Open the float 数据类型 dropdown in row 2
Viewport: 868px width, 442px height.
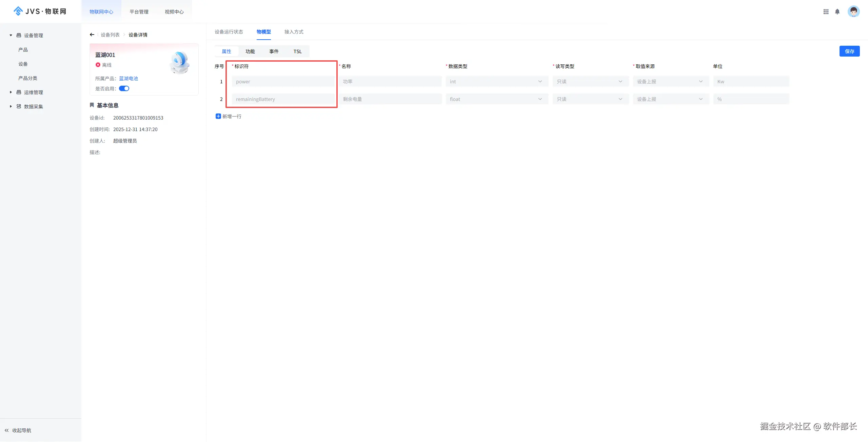click(x=496, y=99)
